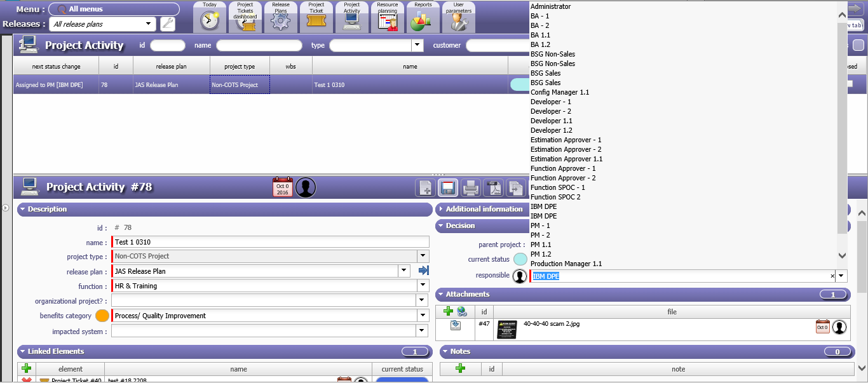The height and width of the screenshot is (383, 868).
Task: Go to release plan with blue arrow icon
Action: click(424, 271)
